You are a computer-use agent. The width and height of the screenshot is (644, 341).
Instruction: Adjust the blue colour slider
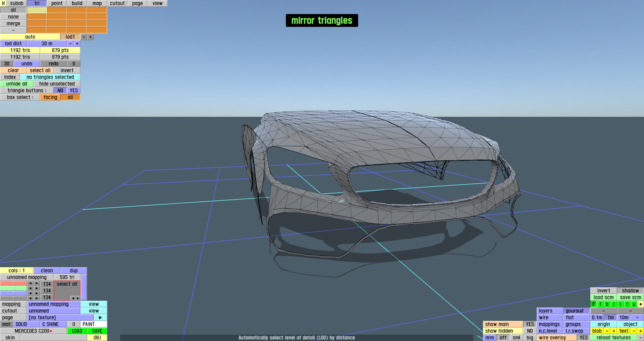[13, 293]
